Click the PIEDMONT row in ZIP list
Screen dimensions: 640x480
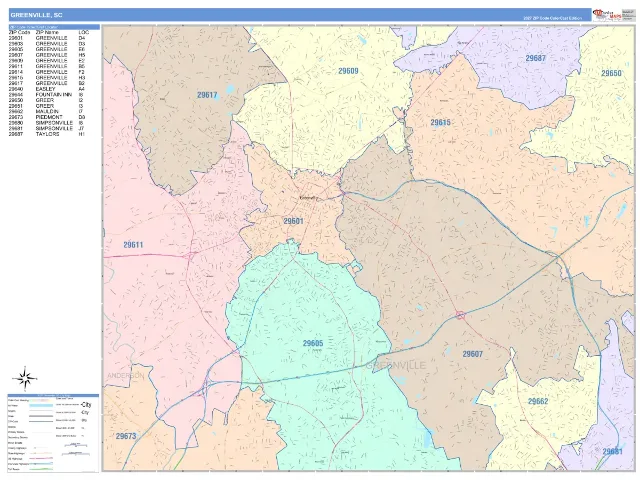pos(47,117)
